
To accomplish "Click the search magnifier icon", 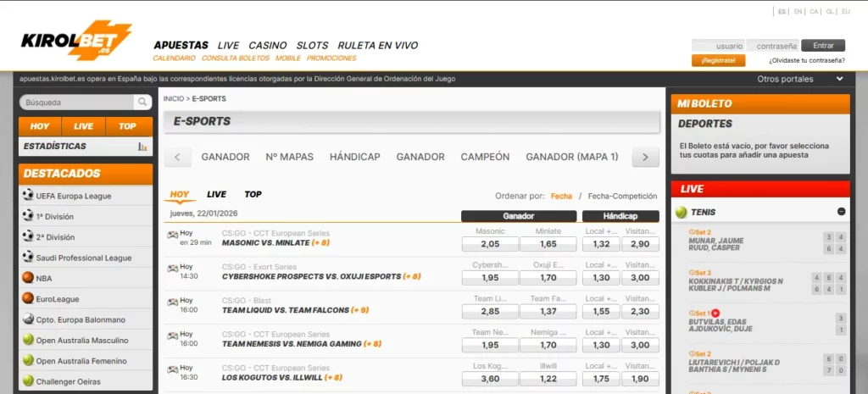I will [142, 102].
